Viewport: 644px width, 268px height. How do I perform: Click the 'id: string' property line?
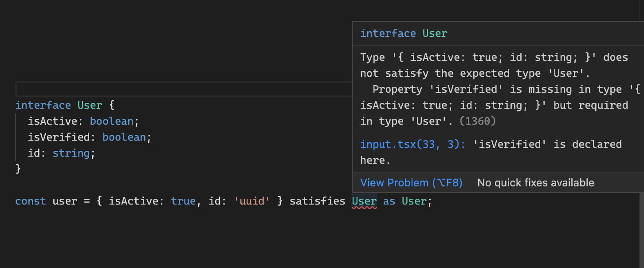coord(62,153)
